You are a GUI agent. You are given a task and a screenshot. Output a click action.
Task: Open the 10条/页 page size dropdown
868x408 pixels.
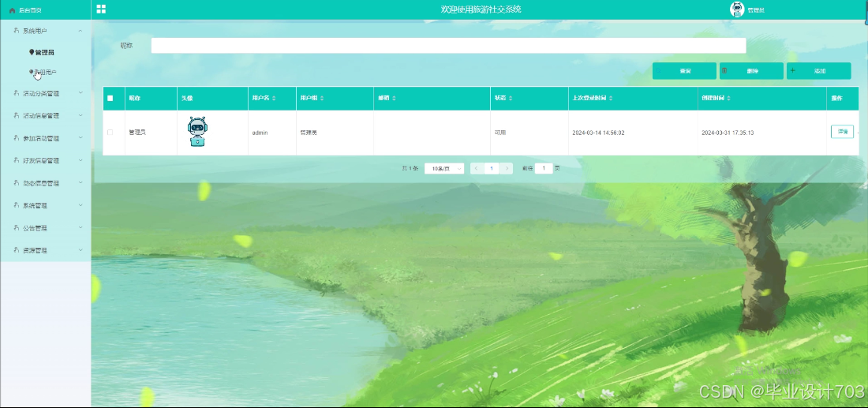click(x=444, y=168)
